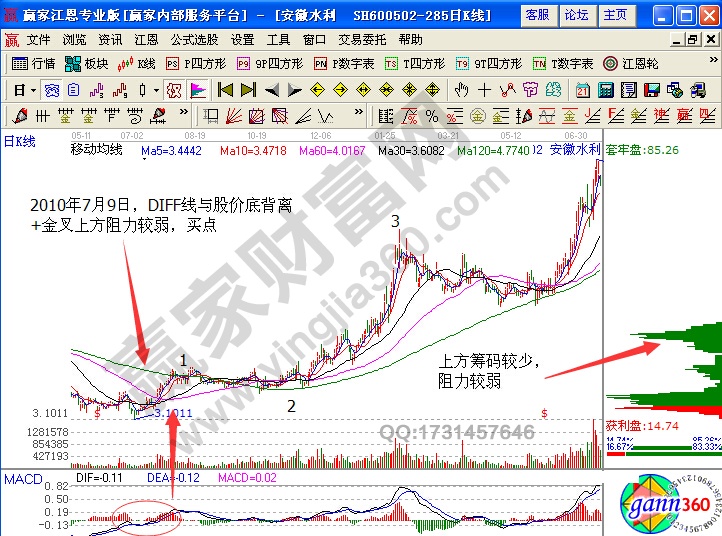Click the calendar date icon
722x536 pixels.
[x=583, y=90]
